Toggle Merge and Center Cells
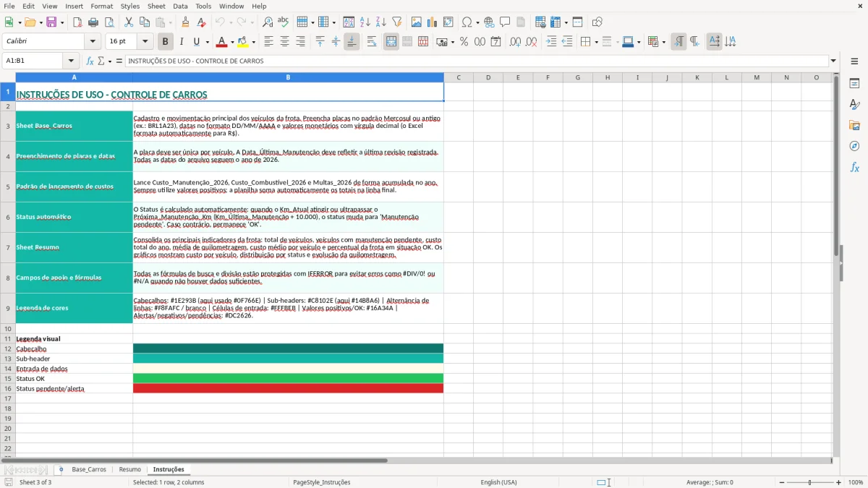The height and width of the screenshot is (488, 868). click(391, 42)
